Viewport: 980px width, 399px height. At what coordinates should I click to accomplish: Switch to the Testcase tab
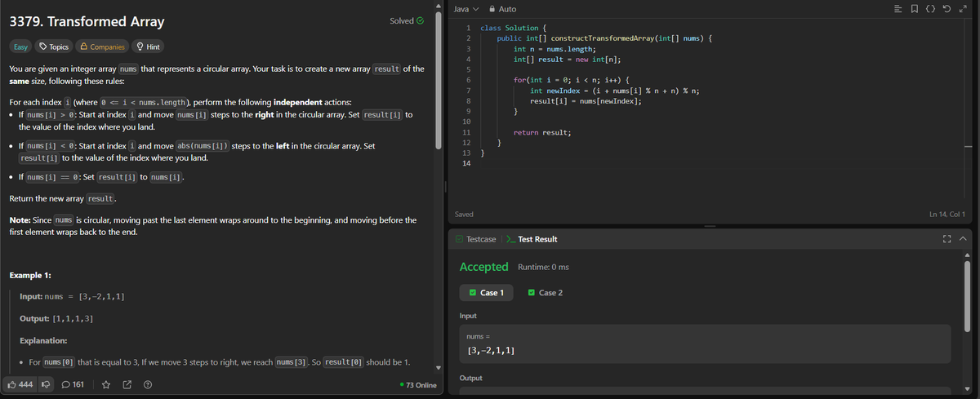475,239
